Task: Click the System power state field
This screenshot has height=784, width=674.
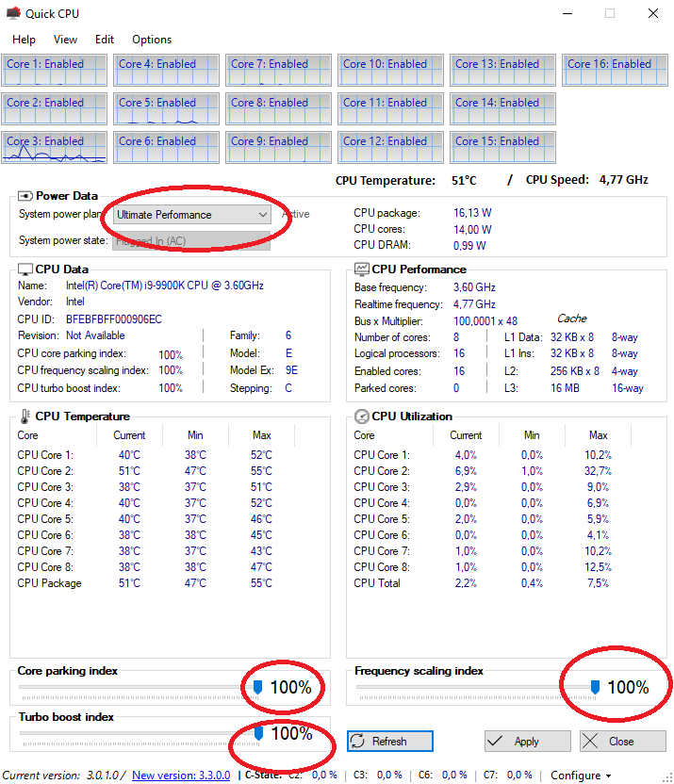Action: (x=191, y=241)
